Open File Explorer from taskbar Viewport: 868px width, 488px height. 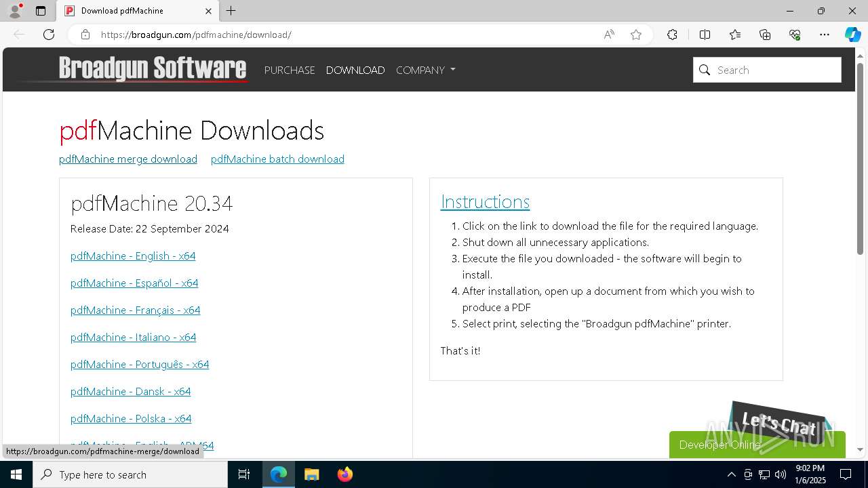click(x=312, y=474)
